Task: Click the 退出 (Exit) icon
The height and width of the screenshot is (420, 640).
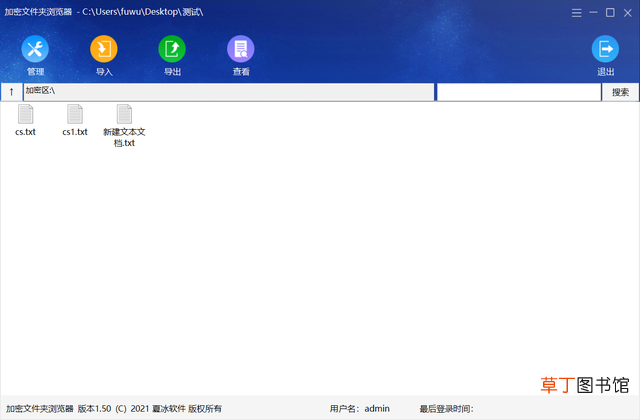Action: (605, 49)
